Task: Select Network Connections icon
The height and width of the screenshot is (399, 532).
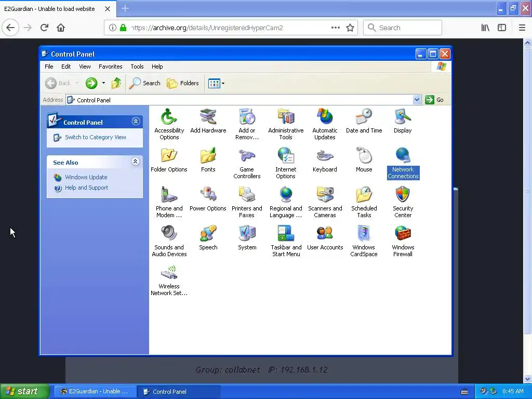Action: (403, 163)
